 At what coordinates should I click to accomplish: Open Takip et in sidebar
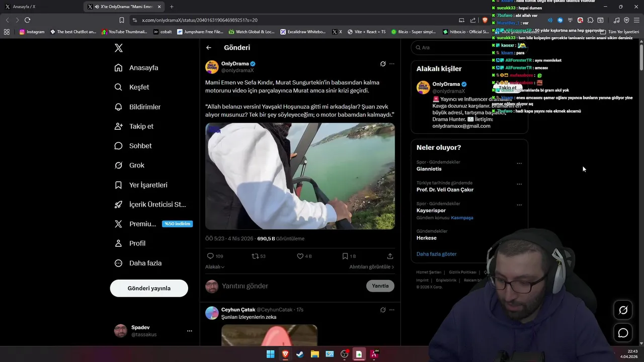(134, 126)
